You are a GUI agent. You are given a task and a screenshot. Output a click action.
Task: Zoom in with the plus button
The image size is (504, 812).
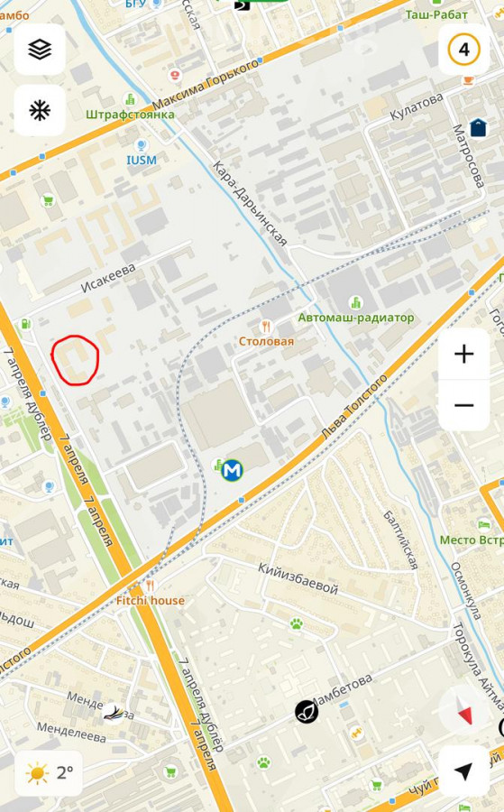(x=464, y=355)
